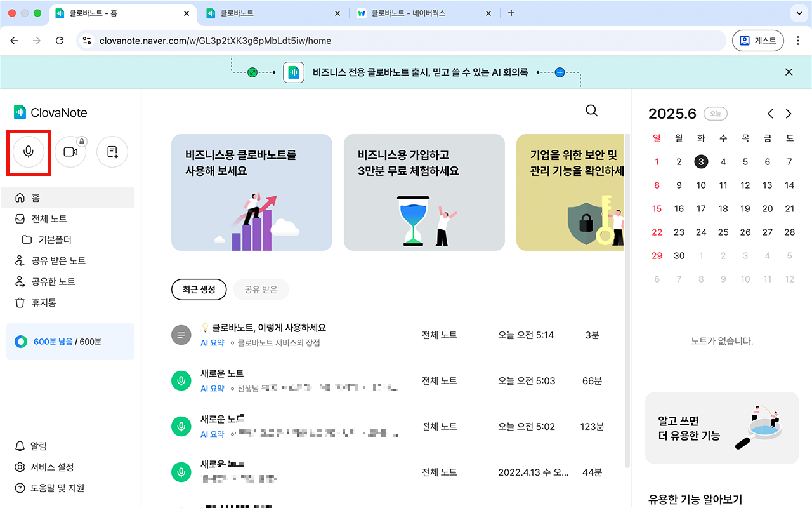Start a new voice recording with microphone button
The image size is (812, 508).
click(29, 152)
